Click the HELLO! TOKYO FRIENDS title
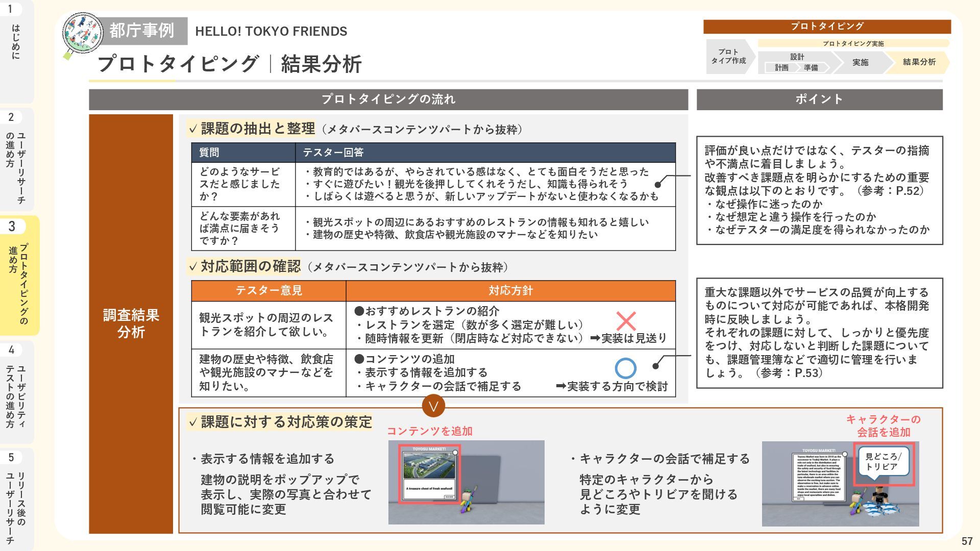This screenshot has height=551, width=980. click(271, 31)
